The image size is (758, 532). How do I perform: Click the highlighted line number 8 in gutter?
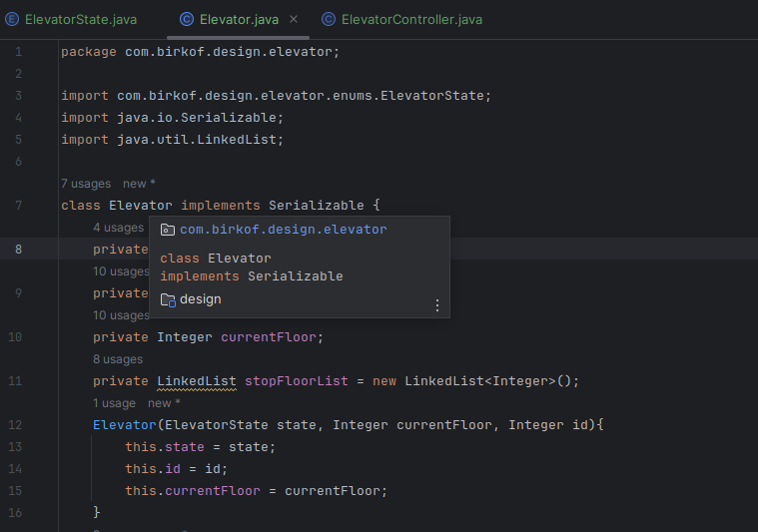(18, 250)
